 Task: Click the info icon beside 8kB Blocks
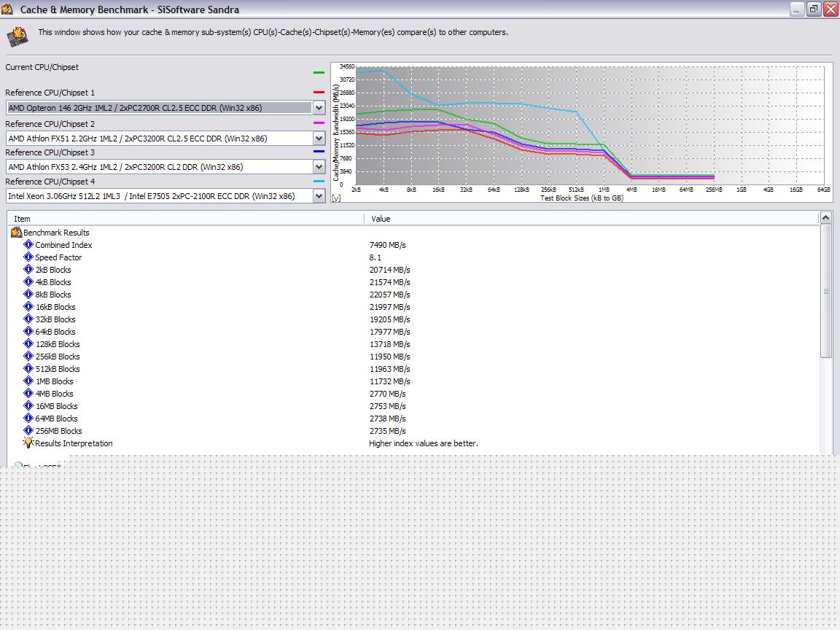point(28,294)
